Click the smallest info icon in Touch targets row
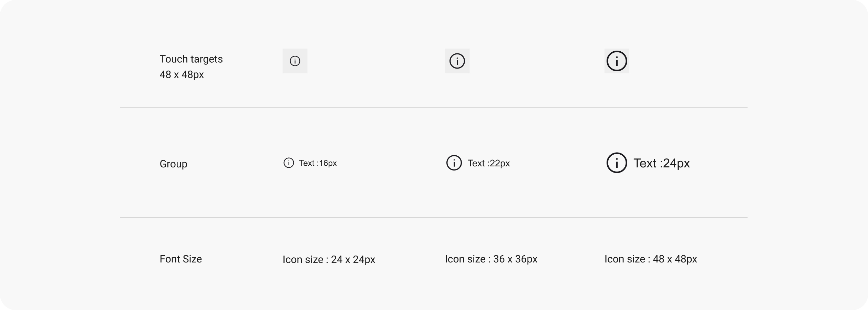Viewport: 868px width, 310px height. click(x=295, y=61)
